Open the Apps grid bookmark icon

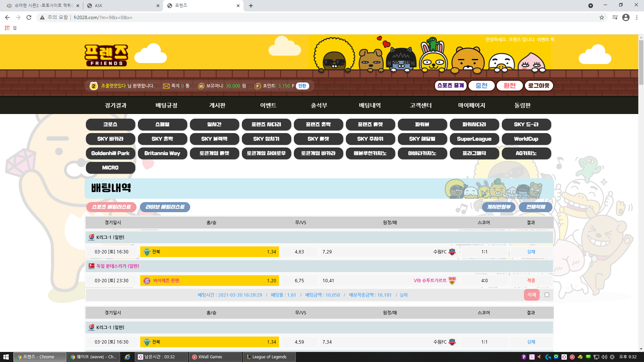[7, 28]
